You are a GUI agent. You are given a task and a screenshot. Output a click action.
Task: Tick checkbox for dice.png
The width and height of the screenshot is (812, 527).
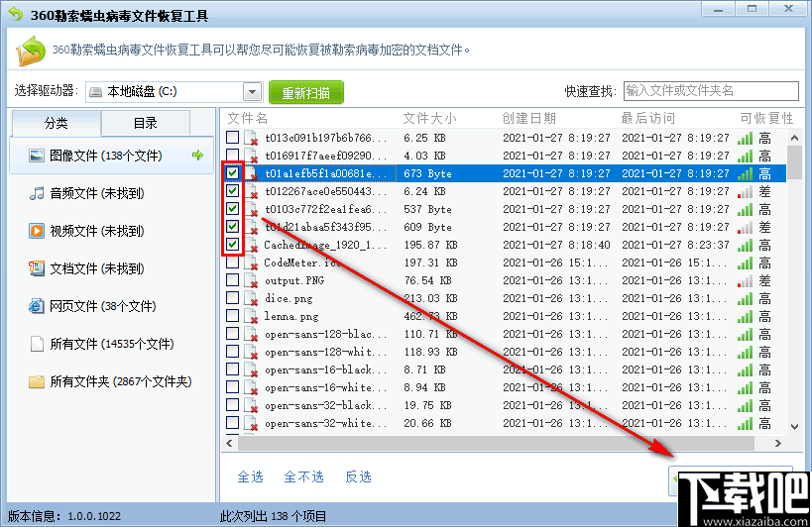pyautogui.click(x=233, y=297)
